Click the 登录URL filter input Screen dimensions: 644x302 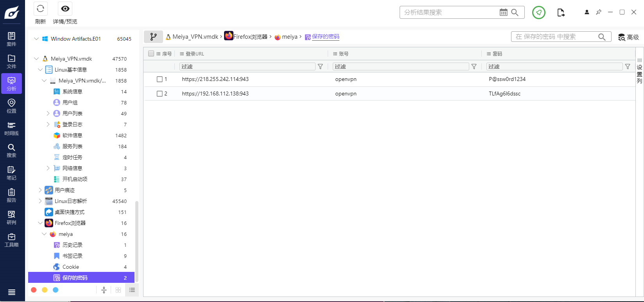point(247,67)
